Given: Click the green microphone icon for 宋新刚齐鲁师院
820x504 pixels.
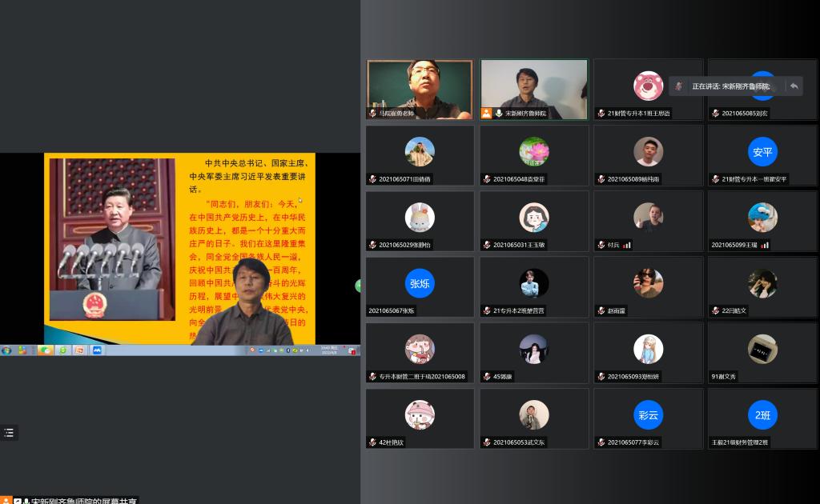Looking at the screenshot, I should coord(498,114).
